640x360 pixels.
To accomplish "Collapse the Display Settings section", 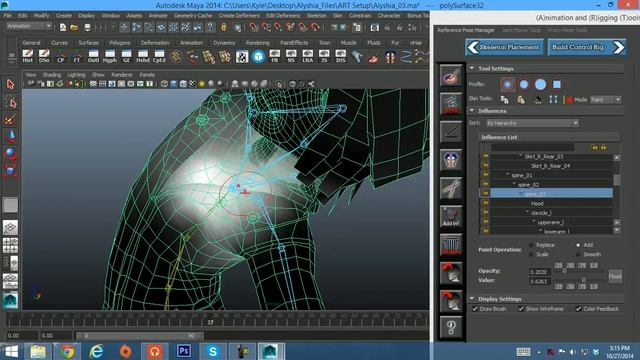I will click(x=472, y=299).
